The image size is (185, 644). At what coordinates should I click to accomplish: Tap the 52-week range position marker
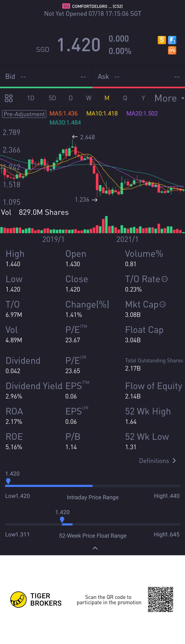tap(62, 519)
